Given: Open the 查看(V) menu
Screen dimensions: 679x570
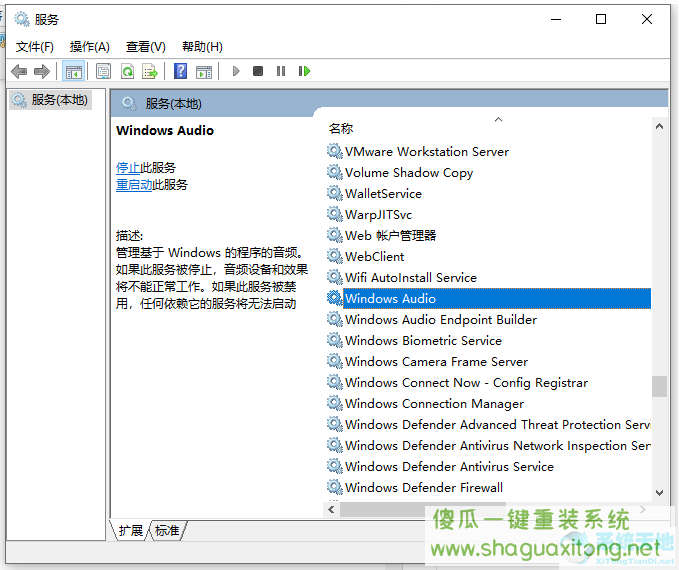Looking at the screenshot, I should tap(146, 46).
